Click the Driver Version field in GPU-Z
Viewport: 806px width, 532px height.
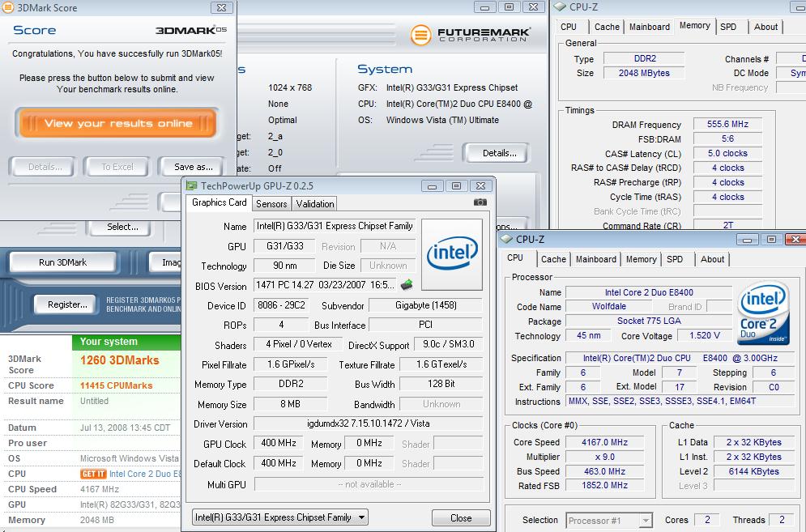[x=368, y=423]
